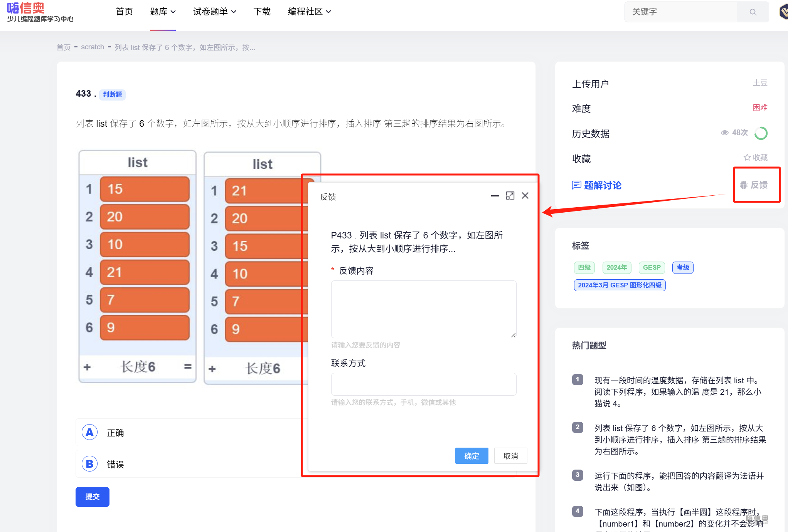Click left list item 6 value 9
The width and height of the screenshot is (788, 532).
pyautogui.click(x=145, y=328)
